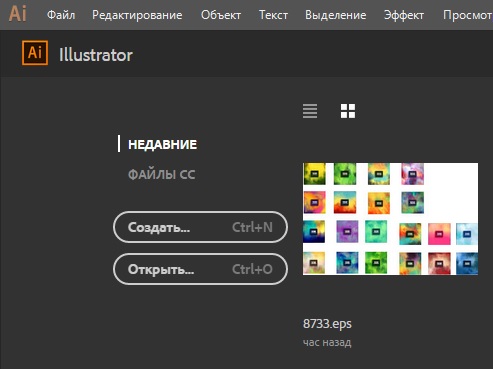The image size is (493, 369).
Task: Click the Ai logo in menu bar
Action: pyautogui.click(x=18, y=14)
